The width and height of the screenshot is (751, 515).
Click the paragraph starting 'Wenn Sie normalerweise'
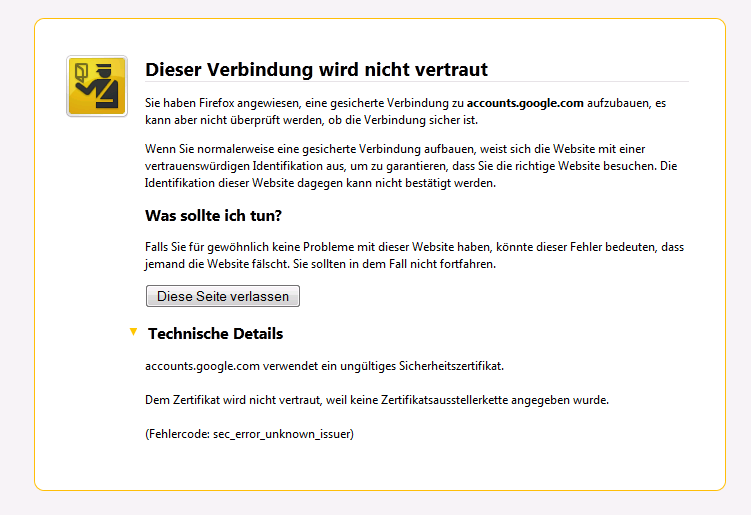point(411,166)
